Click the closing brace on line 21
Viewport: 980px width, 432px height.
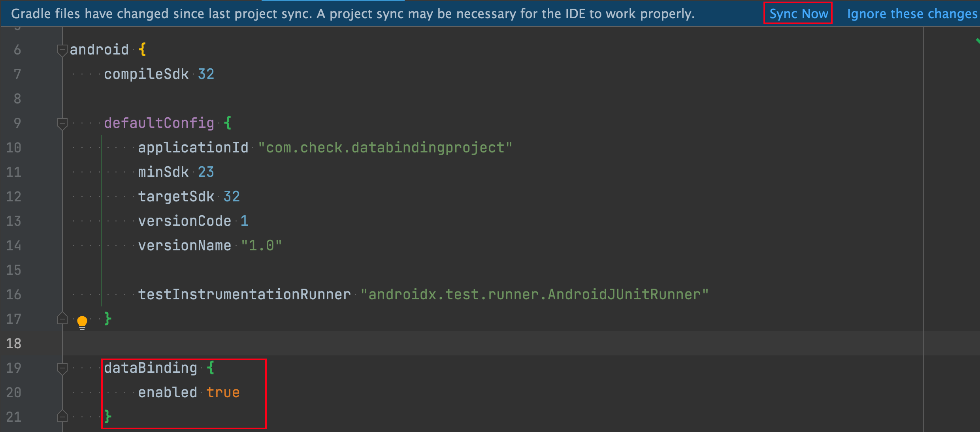point(107,417)
